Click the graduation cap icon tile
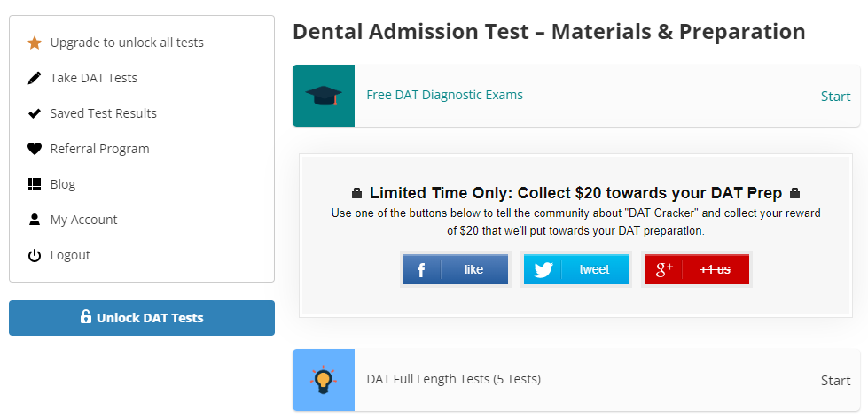Viewport: 868px width, 418px height. pos(324,96)
